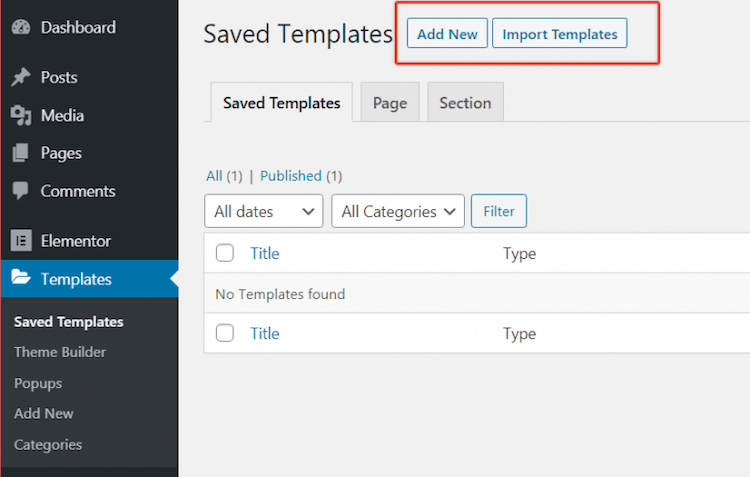Tick the select-all checkbox in table footer
This screenshot has width=750, height=477.
pos(225,333)
